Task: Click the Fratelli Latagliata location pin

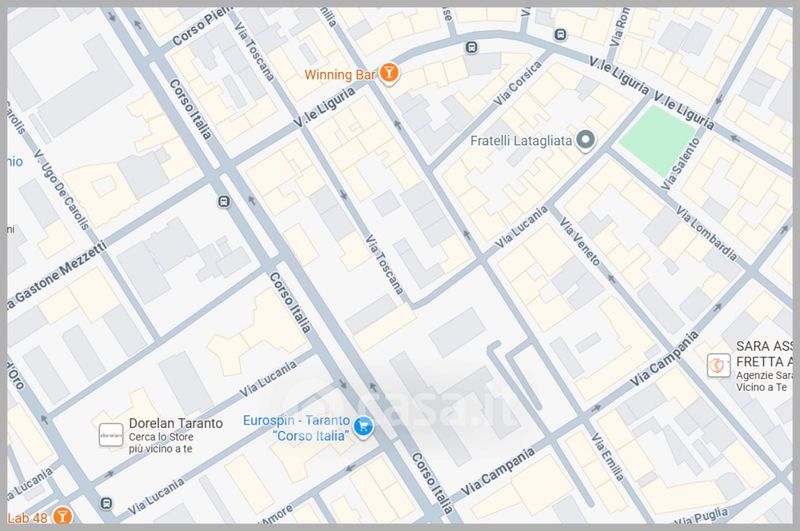Action: point(585,140)
